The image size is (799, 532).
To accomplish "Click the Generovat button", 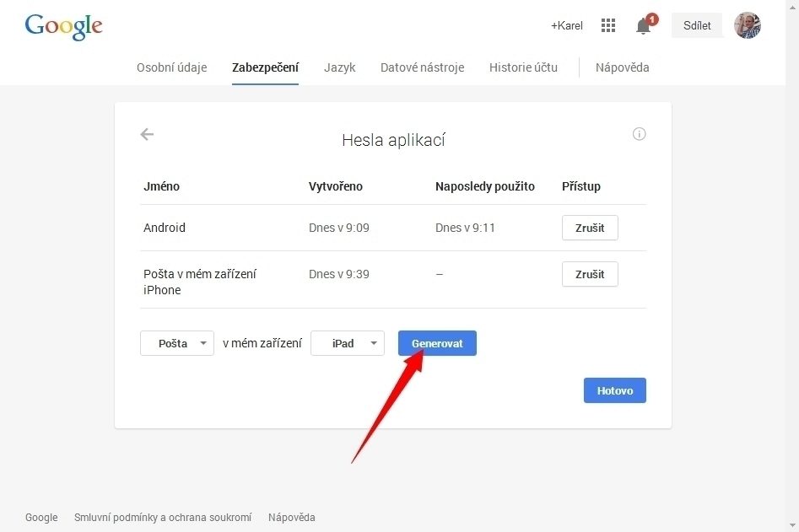I will [x=437, y=343].
